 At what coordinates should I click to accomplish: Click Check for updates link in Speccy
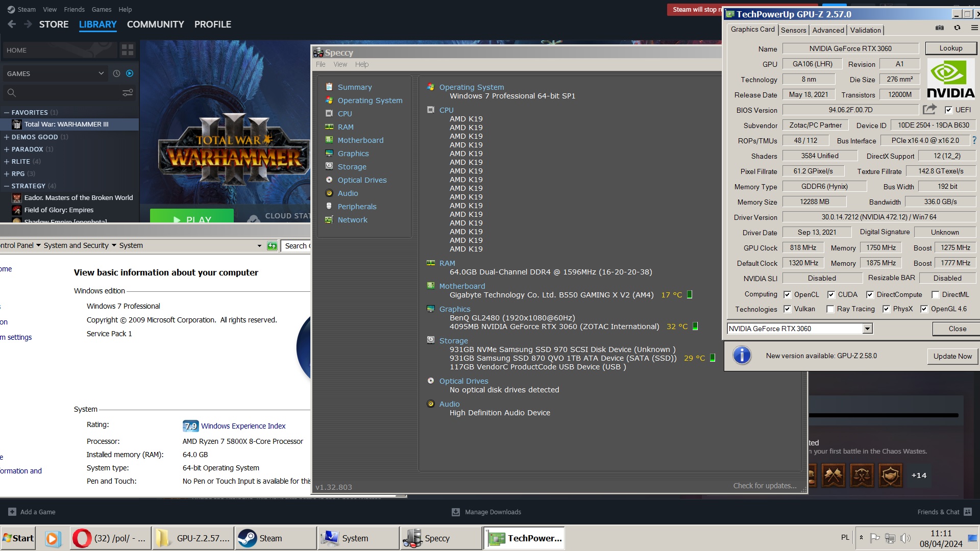pos(765,486)
